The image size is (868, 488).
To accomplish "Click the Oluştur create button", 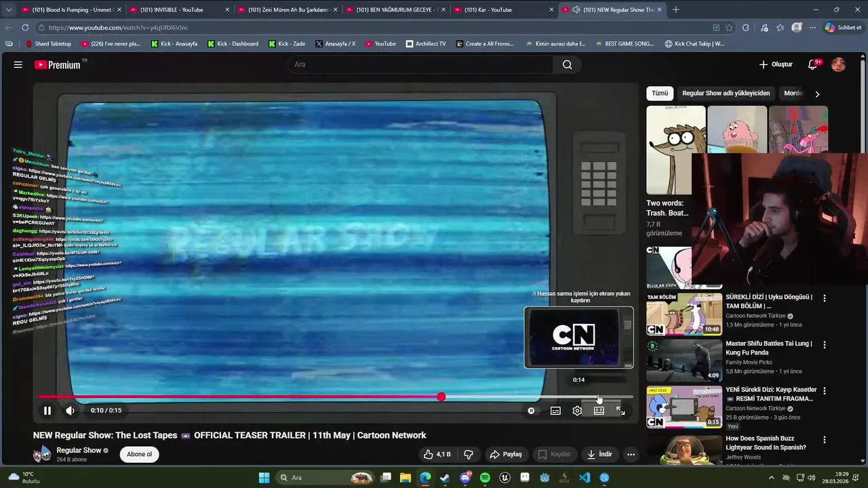I will coord(776,64).
